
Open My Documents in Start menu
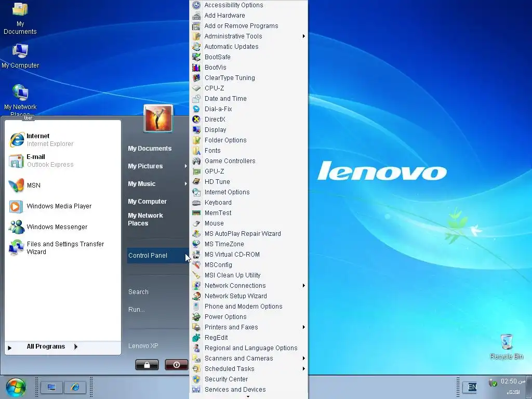(150, 148)
